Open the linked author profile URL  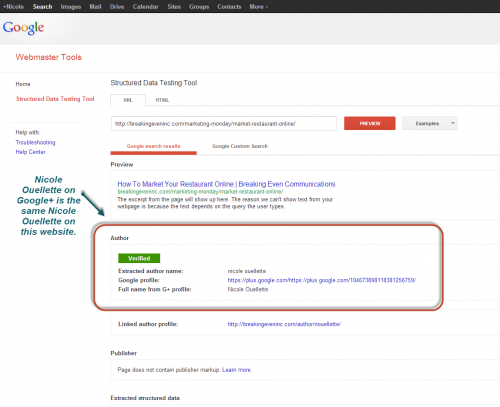tap(284, 324)
